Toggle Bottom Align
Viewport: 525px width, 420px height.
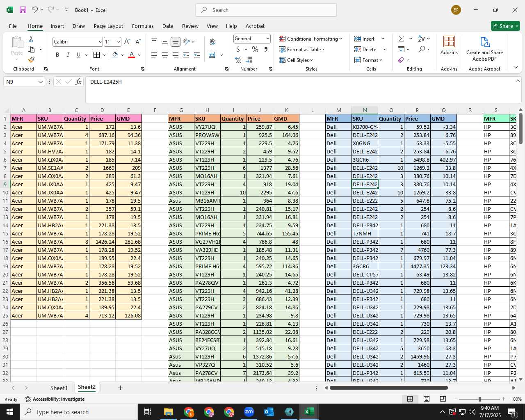tap(176, 41)
